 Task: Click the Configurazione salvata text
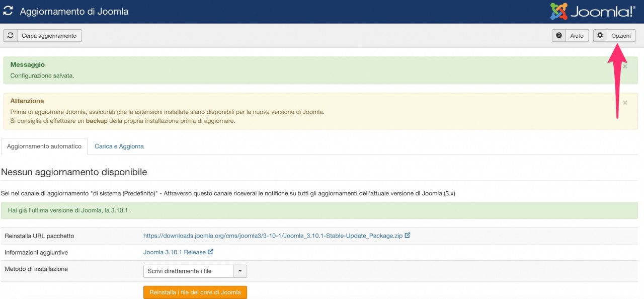42,76
